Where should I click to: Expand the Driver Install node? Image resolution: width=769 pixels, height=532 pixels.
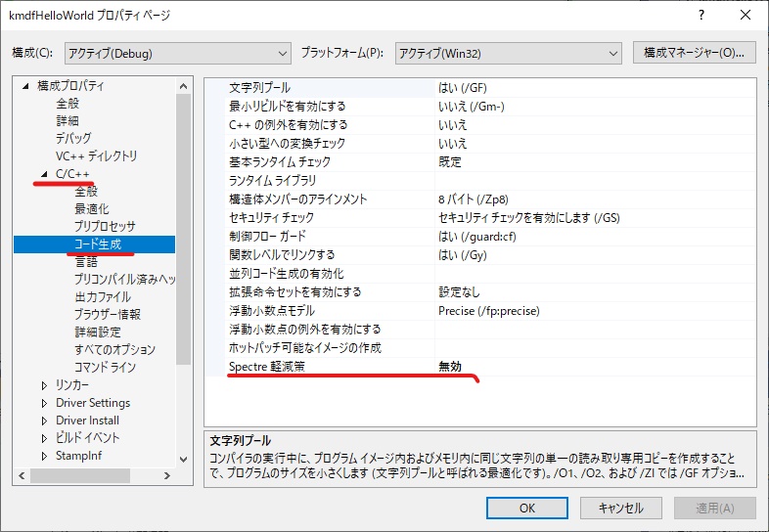point(44,421)
